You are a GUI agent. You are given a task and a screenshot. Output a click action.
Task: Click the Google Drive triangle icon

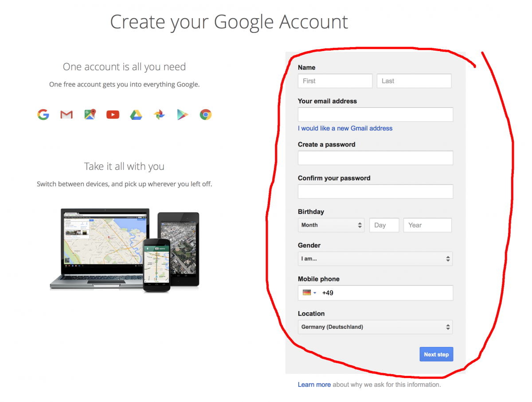pyautogui.click(x=136, y=115)
